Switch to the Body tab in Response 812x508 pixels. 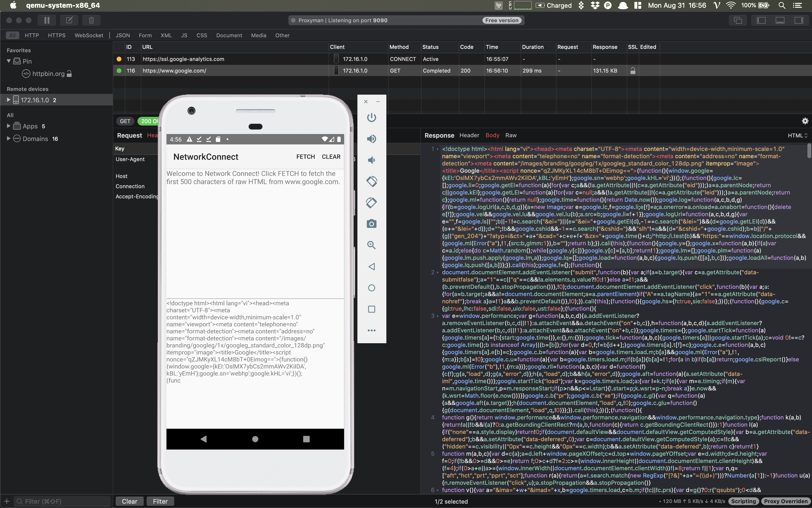tap(492, 135)
